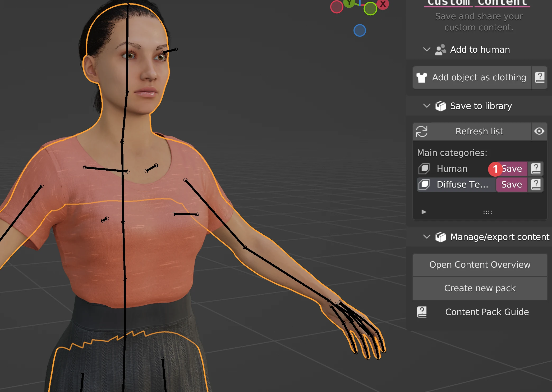This screenshot has width=552, height=392.
Task: Click Add object as clothing button
Action: pos(472,78)
